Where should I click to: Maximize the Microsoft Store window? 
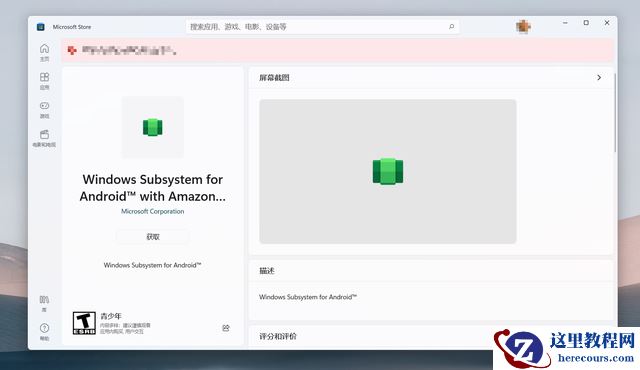coord(586,23)
